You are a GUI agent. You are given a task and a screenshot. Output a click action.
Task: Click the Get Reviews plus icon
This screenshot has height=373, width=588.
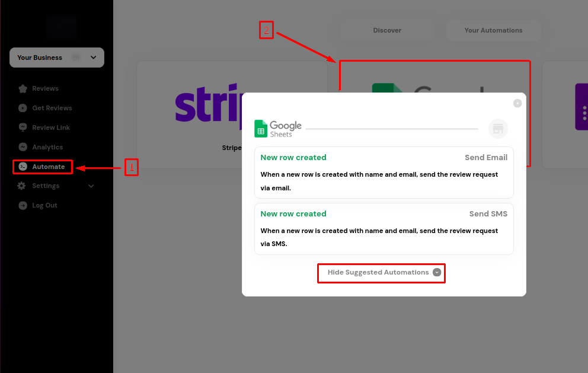(x=23, y=109)
